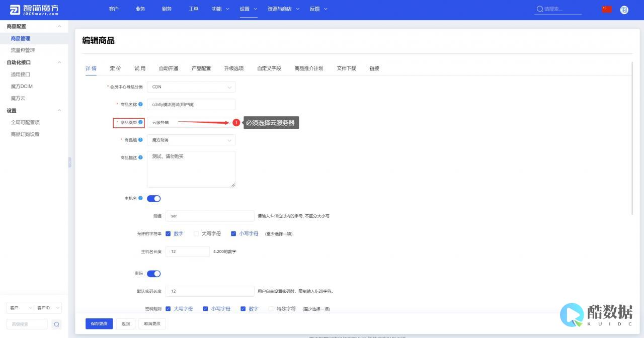Switch to the 链接 tab
Image resolution: width=644 pixels, height=338 pixels.
[374, 68]
